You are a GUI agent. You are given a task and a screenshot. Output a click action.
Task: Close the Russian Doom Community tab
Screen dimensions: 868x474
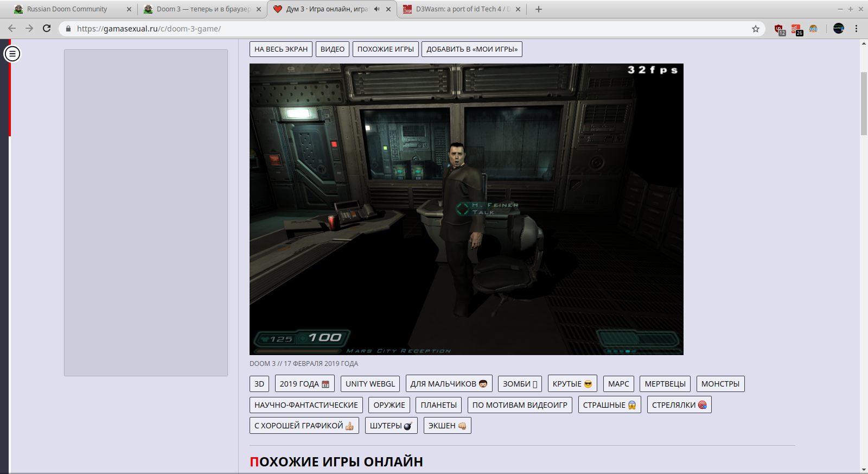[129, 9]
